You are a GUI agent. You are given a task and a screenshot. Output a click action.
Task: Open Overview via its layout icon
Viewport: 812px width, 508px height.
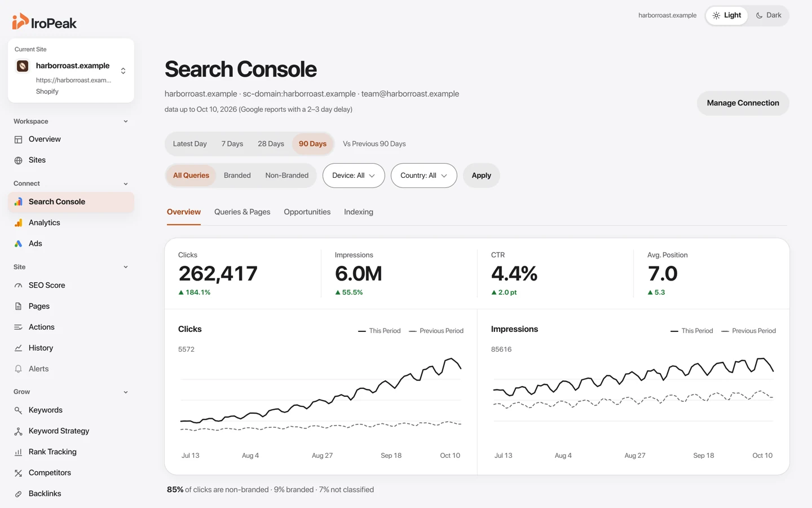(18, 139)
